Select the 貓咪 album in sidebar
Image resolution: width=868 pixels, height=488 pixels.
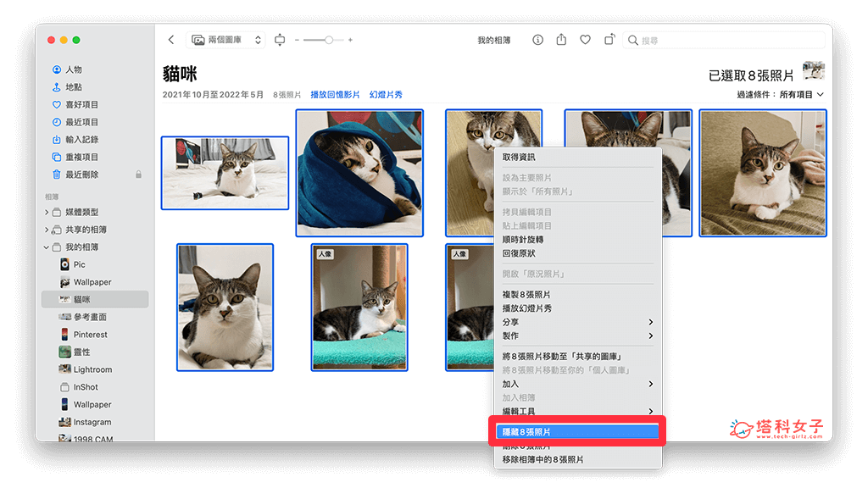coord(95,299)
